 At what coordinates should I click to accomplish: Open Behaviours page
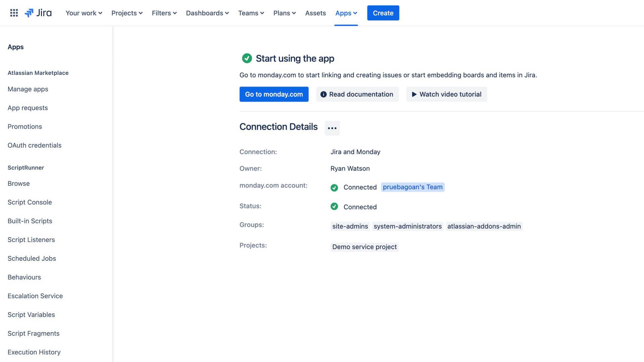click(x=24, y=278)
